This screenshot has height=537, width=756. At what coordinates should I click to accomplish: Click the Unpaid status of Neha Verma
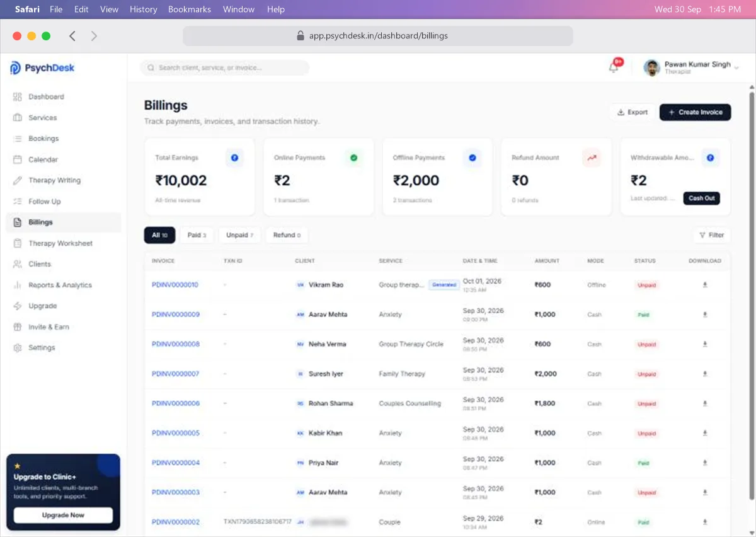click(x=647, y=344)
